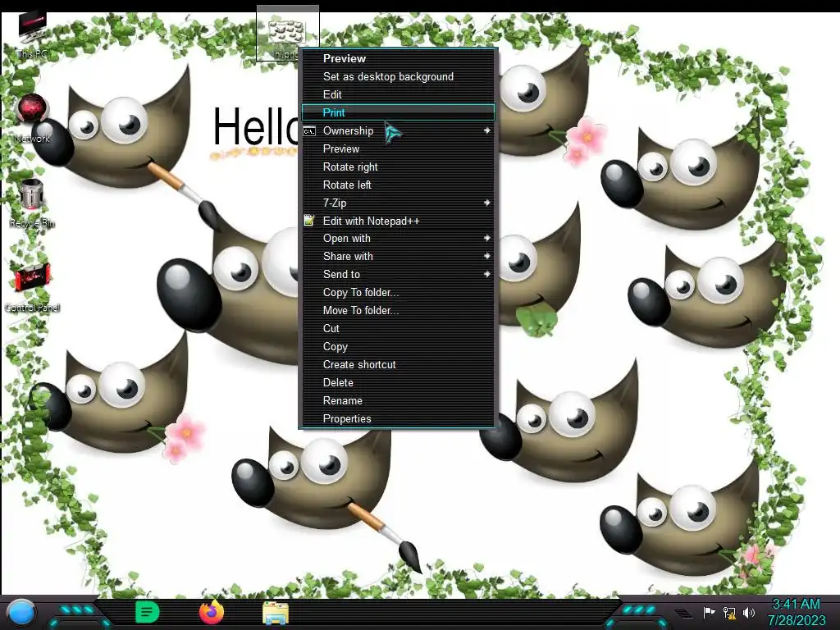840x630 pixels.
Task: Expand the 7-Zip submenu
Action: click(398, 203)
